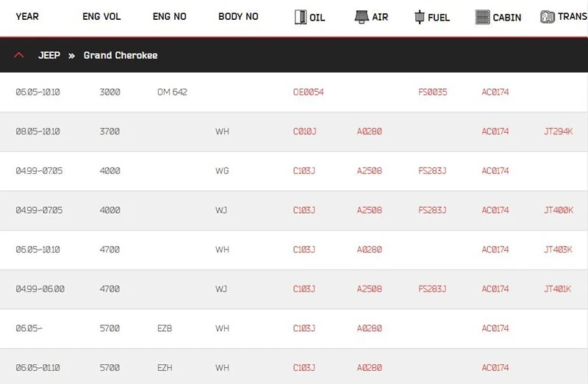This screenshot has width=588, height=384.
Task: Select year 08.05-10.10 cell
Action: [x=37, y=131]
